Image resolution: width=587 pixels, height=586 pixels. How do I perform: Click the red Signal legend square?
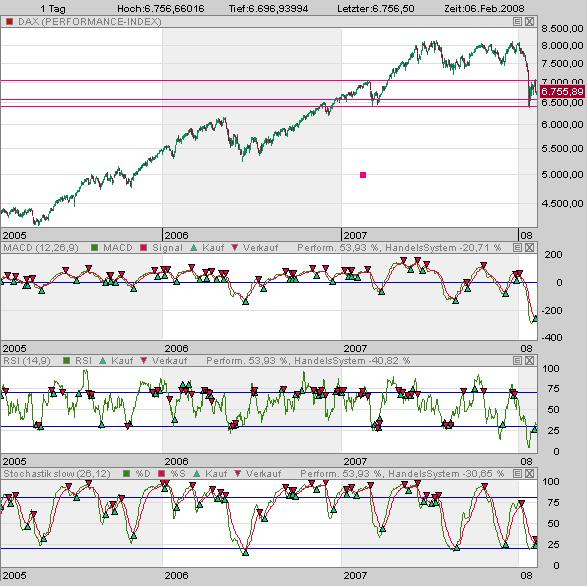143,248
